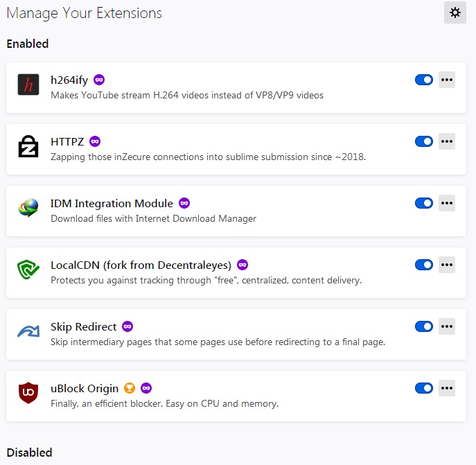Toggle off uBlock Origin
This screenshot has height=465, width=476.
(423, 388)
